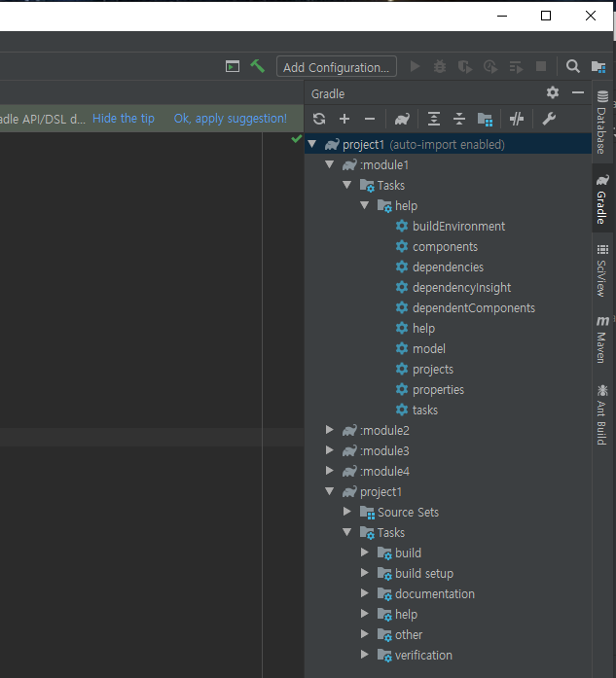
Task: Open the Database side tab
Action: pos(602,122)
